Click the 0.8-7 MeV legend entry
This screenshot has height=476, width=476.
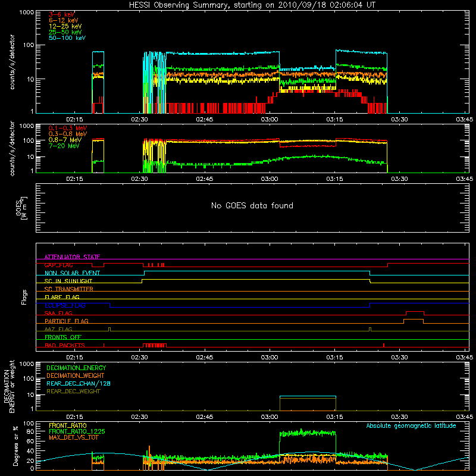pyautogui.click(x=65, y=140)
